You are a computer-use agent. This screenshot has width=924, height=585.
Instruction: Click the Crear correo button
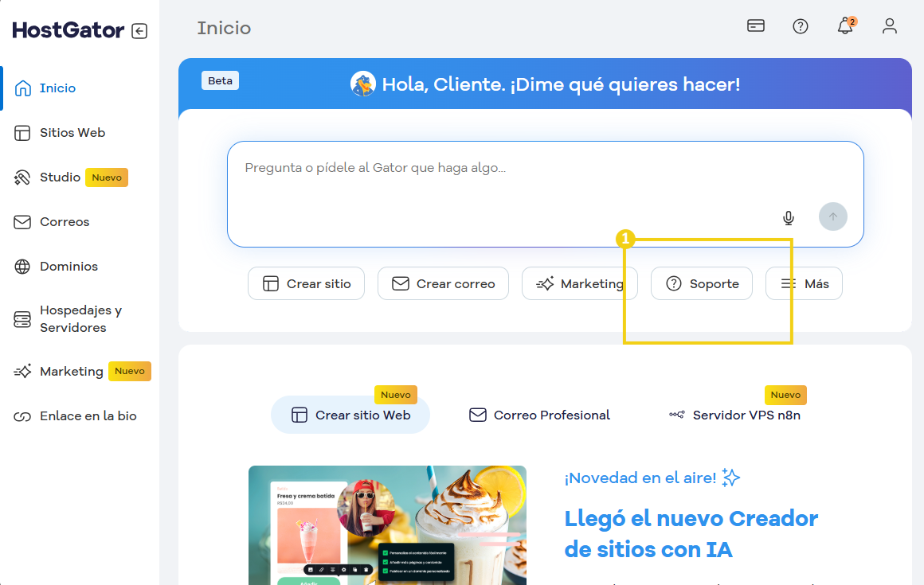coord(443,284)
